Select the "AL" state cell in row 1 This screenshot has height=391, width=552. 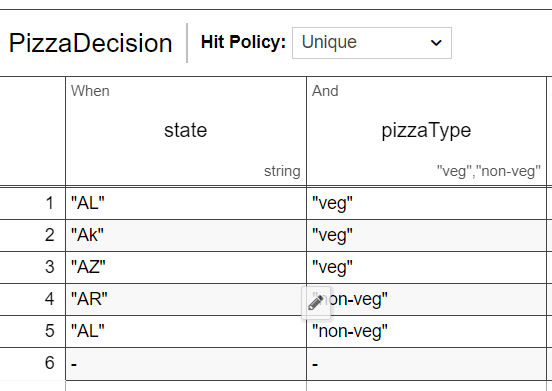186,203
